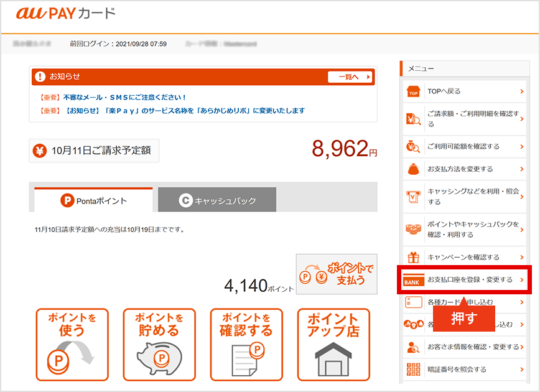Click the cashing ATM icon in menu
540x392 pixels.
[x=413, y=197]
